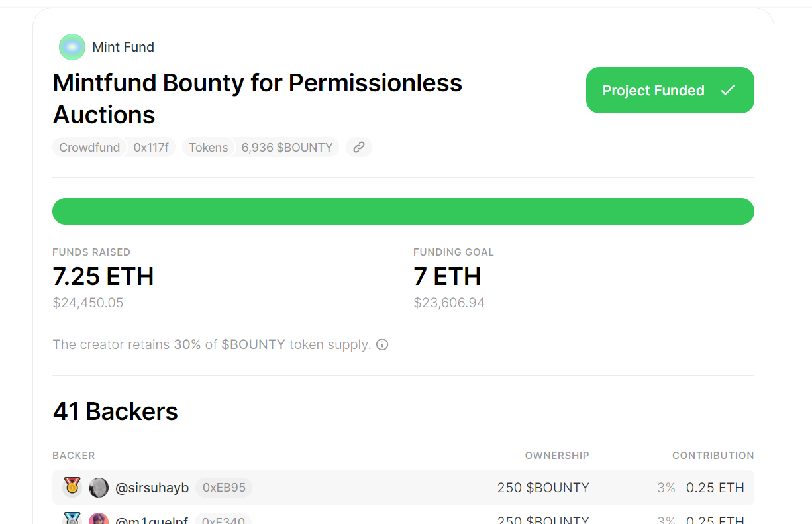Click the info icon beside token supply

click(382, 344)
